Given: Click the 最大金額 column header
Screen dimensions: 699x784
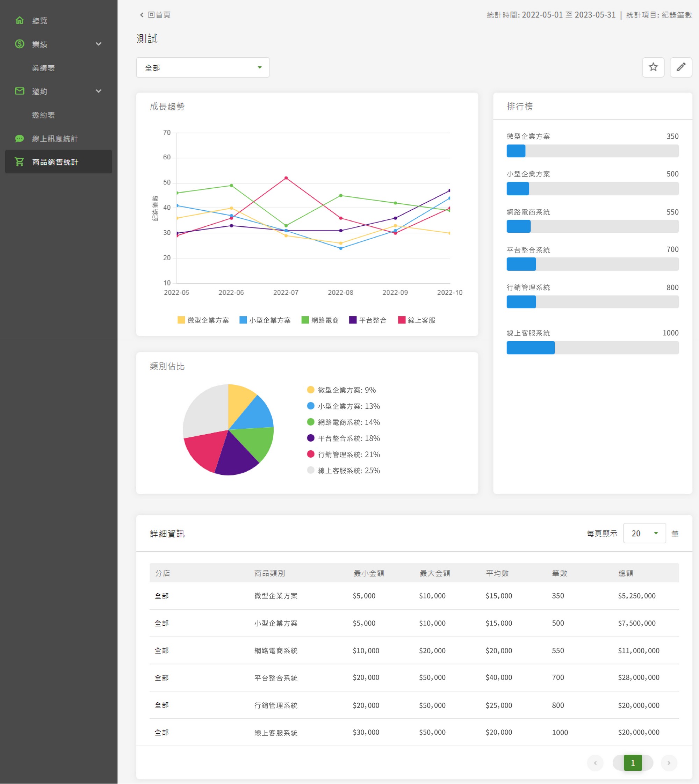Looking at the screenshot, I should [x=435, y=573].
